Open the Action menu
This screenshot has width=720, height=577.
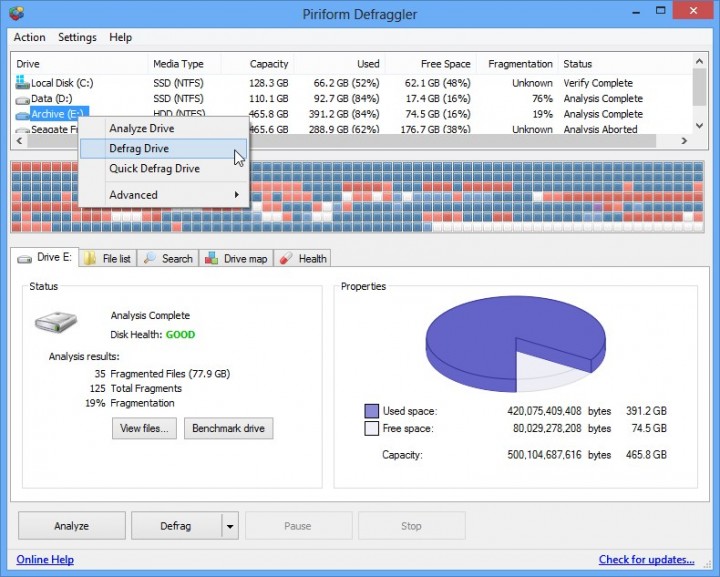point(29,37)
